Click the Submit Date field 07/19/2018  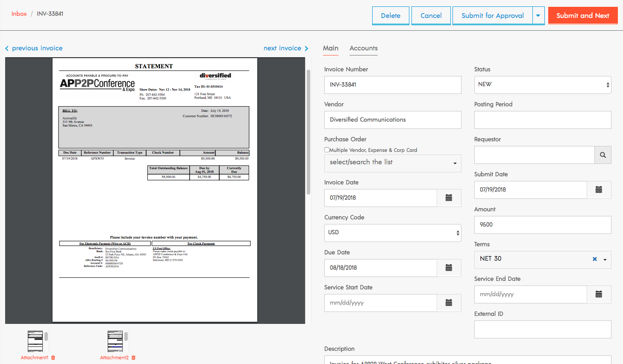click(x=531, y=190)
